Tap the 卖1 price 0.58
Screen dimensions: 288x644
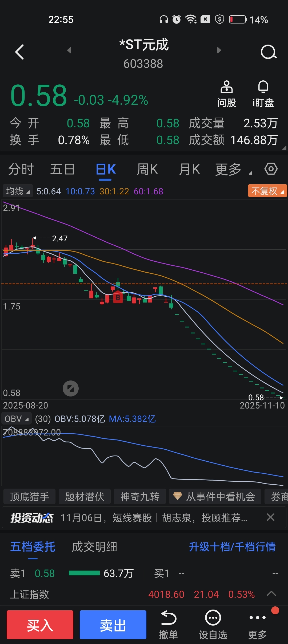coord(45,573)
